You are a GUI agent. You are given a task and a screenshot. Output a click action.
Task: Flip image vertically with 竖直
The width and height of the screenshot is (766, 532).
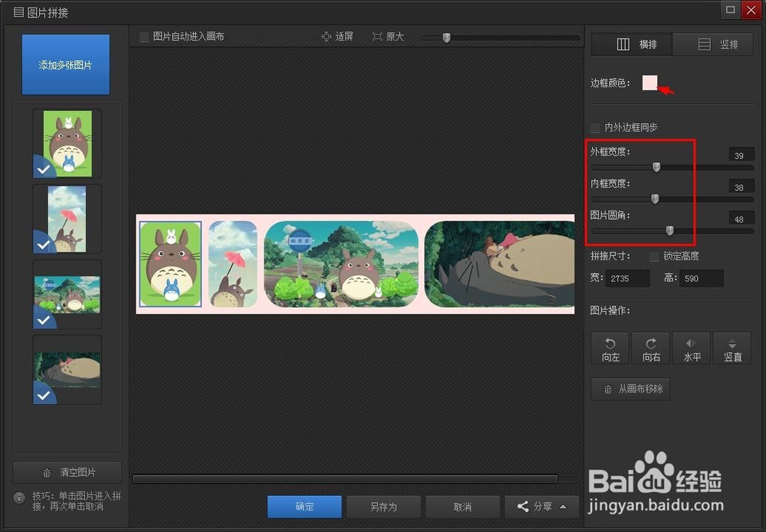(x=732, y=348)
